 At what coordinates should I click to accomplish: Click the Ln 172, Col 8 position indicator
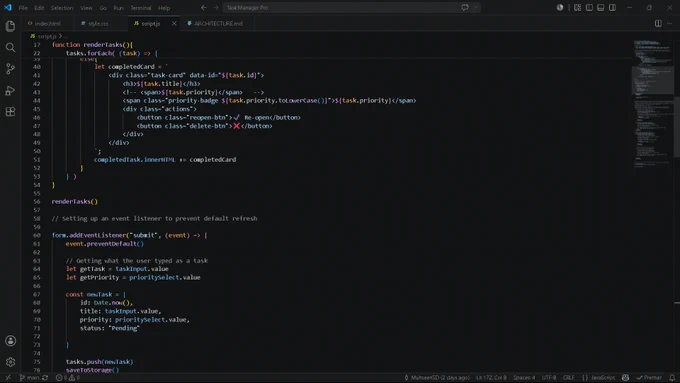pos(491,377)
